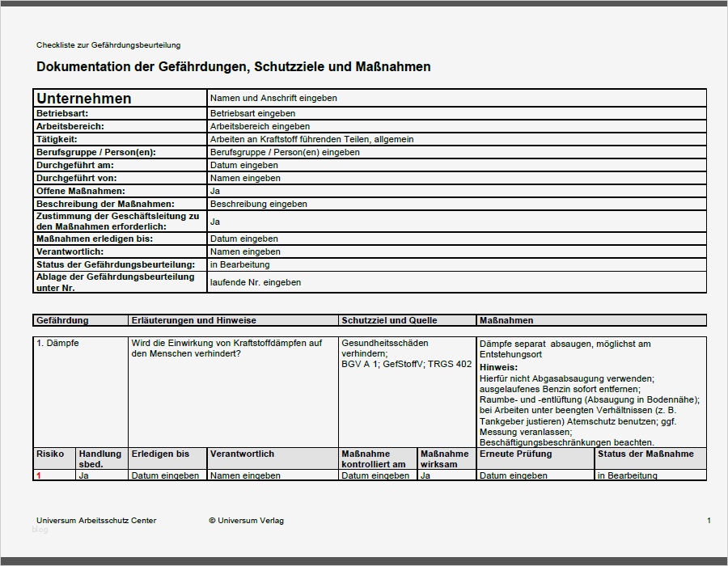Select Namen eingeben beside Durchgeführt von
The height and width of the screenshot is (566, 728).
click(x=239, y=178)
